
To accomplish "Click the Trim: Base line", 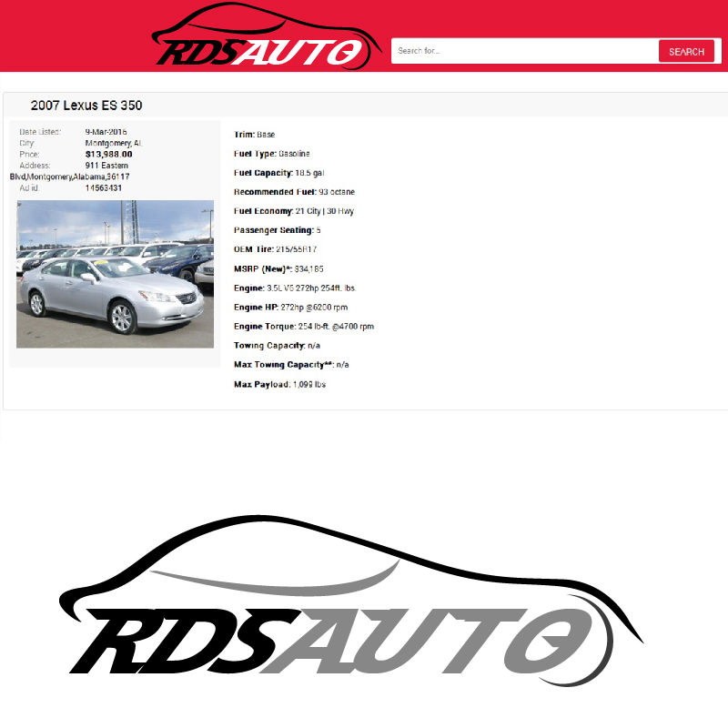I will tap(255, 135).
